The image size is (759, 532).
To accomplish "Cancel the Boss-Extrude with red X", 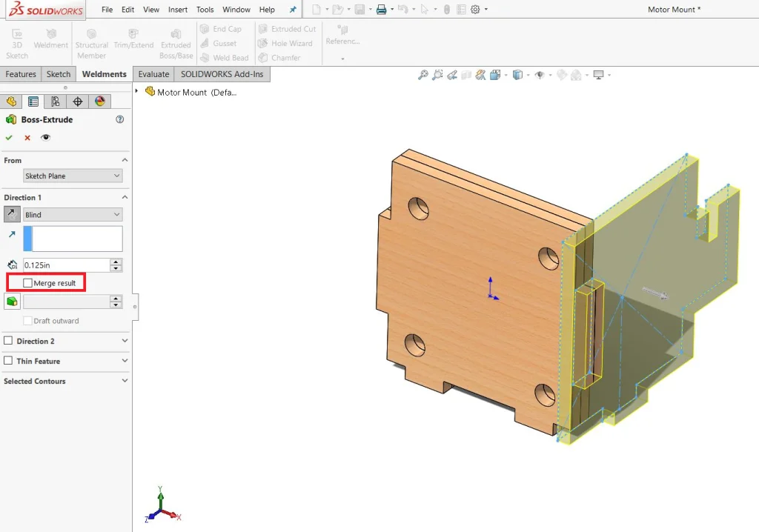I will (27, 138).
